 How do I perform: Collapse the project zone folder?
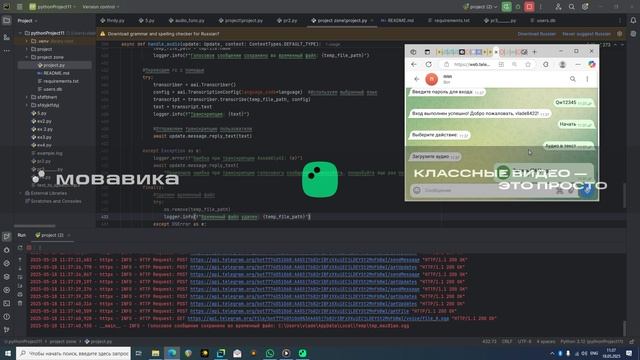pos(27,57)
